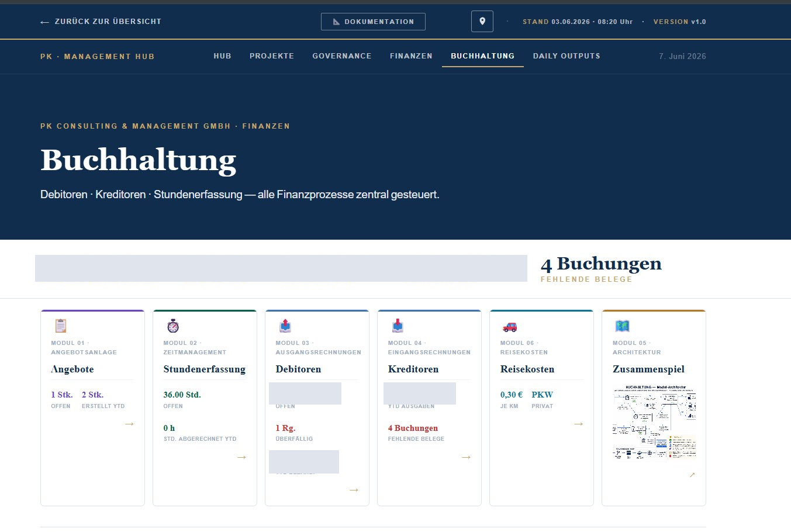The width and height of the screenshot is (791, 532).
Task: Click the 'Modul 06 · Reisekosten' label
Action: tap(524, 347)
